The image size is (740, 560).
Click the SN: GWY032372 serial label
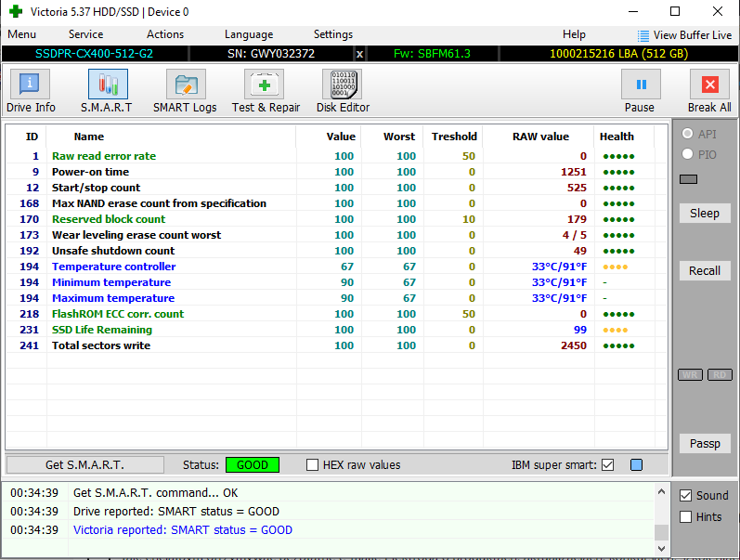[271, 54]
